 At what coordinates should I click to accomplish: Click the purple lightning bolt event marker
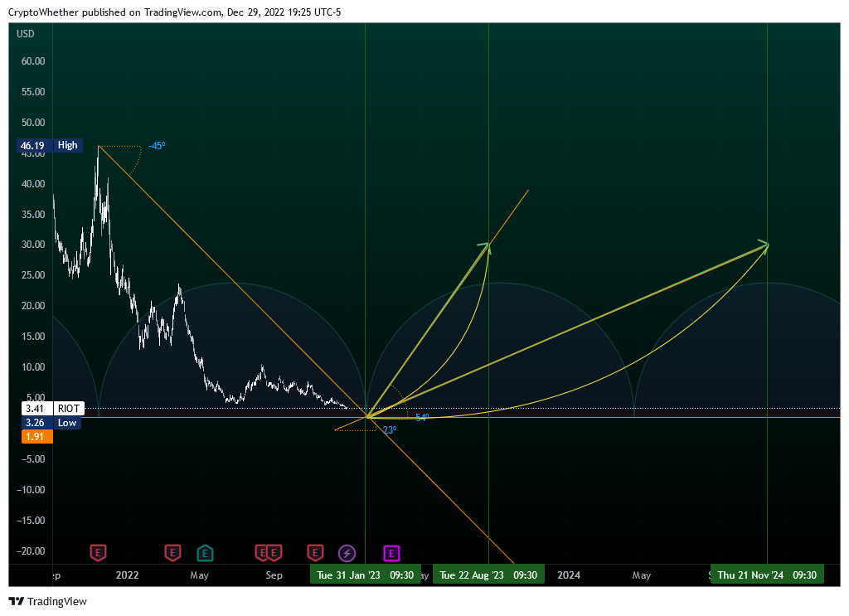point(347,553)
